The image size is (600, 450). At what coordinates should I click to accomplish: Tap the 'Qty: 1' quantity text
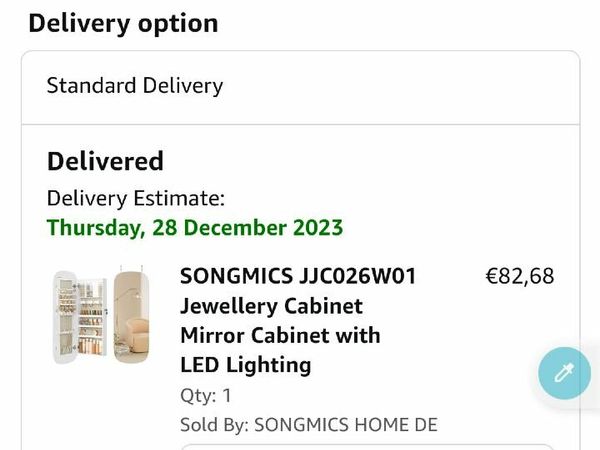coord(205,395)
